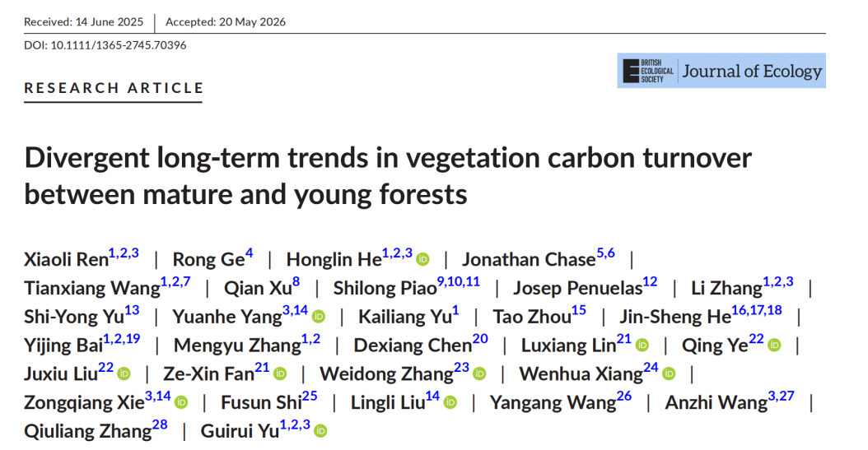
Task: Open Luxiang Lin's ORCID icon
Action: pos(642,346)
